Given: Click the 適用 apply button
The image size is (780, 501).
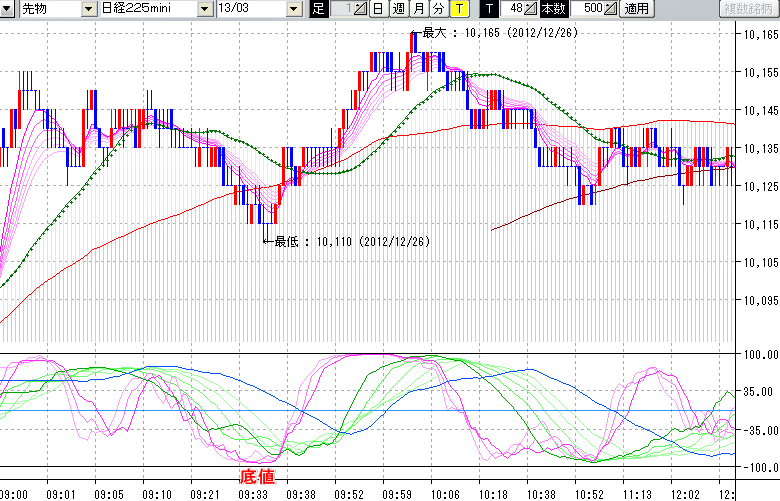Looking at the screenshot, I should click(x=635, y=9).
